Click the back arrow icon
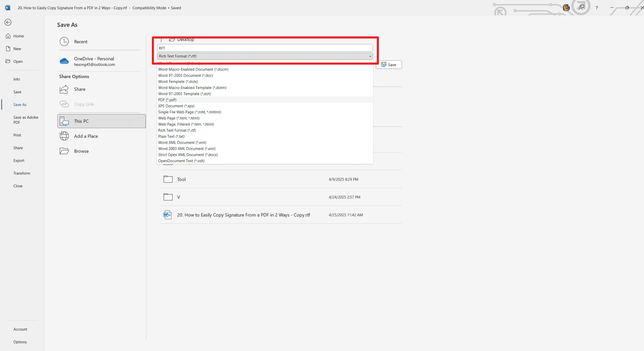The height and width of the screenshot is (351, 644). point(8,22)
